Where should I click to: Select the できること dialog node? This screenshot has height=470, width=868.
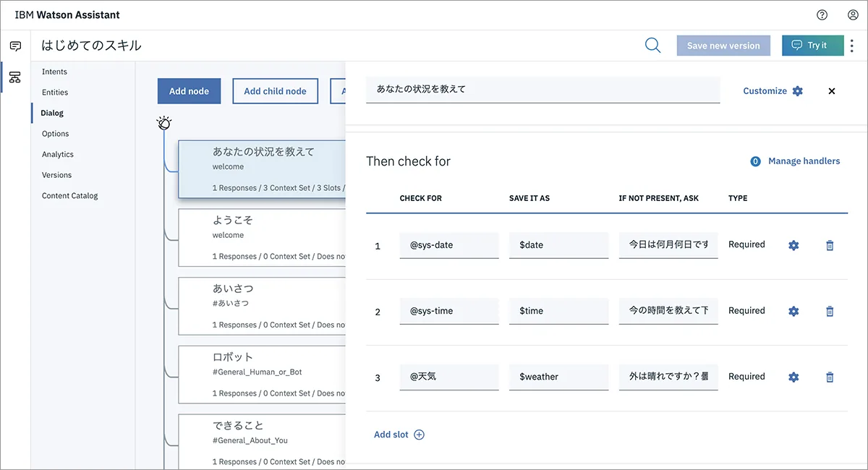coord(262,442)
